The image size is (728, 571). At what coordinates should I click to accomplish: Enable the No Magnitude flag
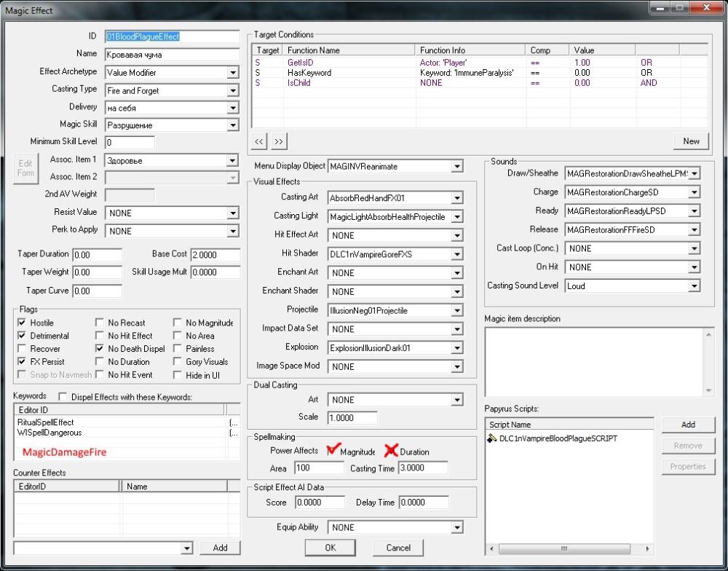178,323
